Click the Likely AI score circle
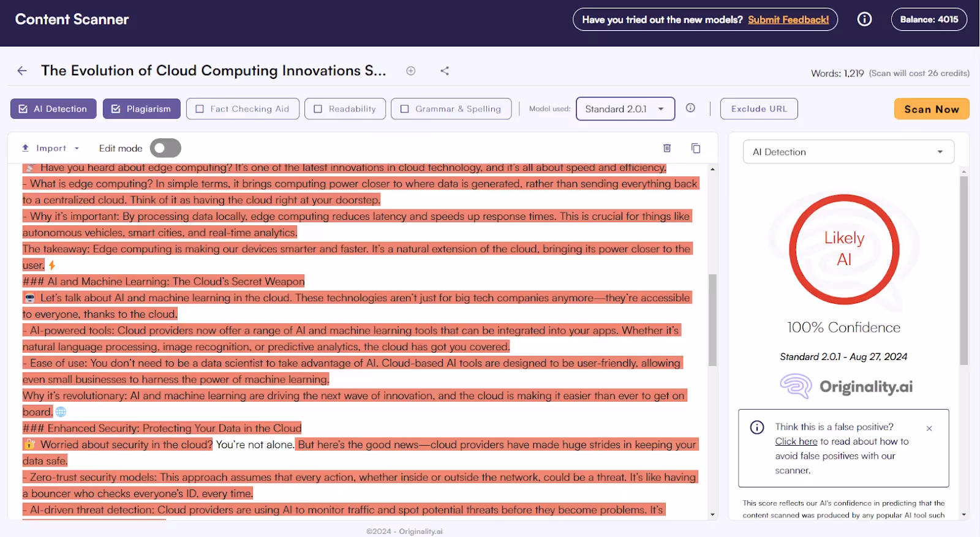Image resolution: width=980 pixels, height=537 pixels. point(844,249)
